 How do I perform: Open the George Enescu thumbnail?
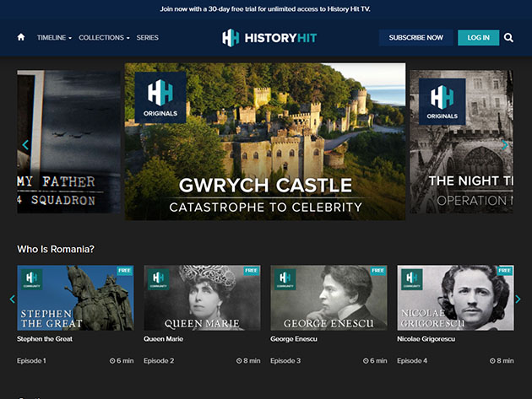tap(328, 298)
